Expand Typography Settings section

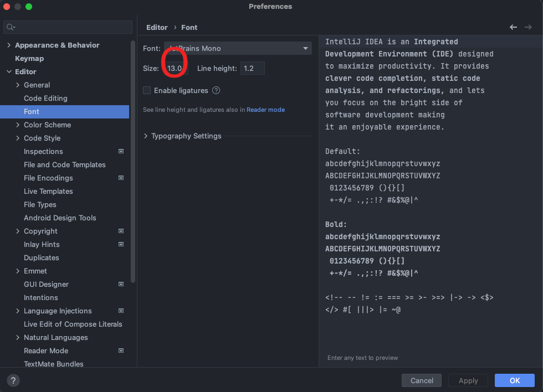[146, 136]
